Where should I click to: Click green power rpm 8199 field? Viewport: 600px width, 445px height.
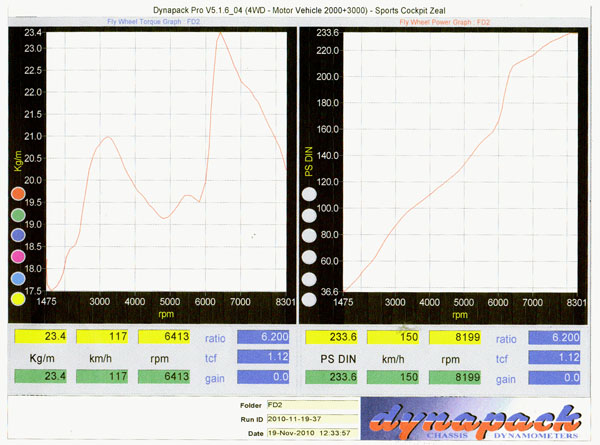455,377
